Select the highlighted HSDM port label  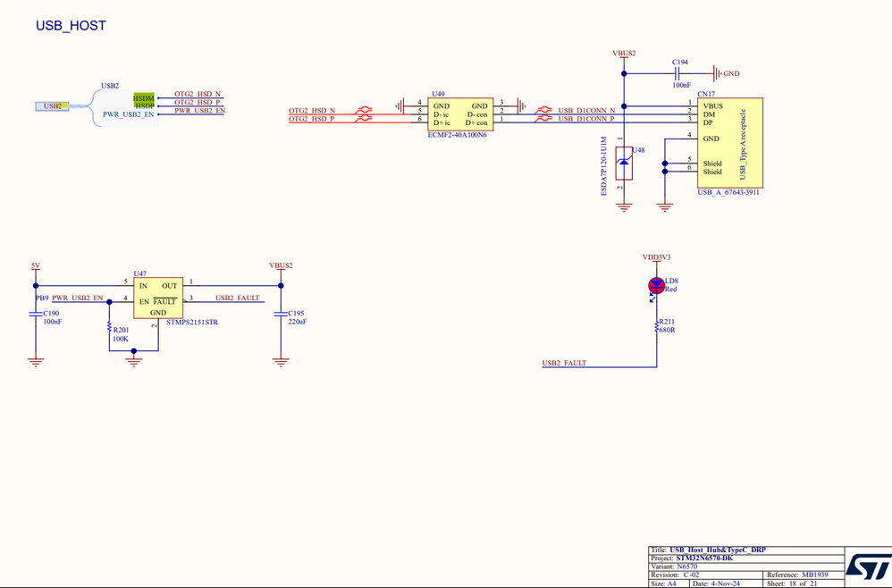coord(143,98)
